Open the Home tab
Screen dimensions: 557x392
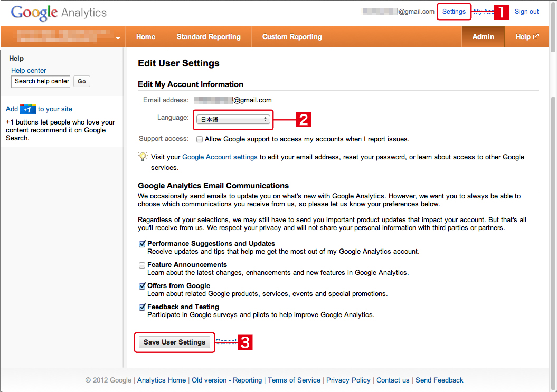tap(146, 36)
